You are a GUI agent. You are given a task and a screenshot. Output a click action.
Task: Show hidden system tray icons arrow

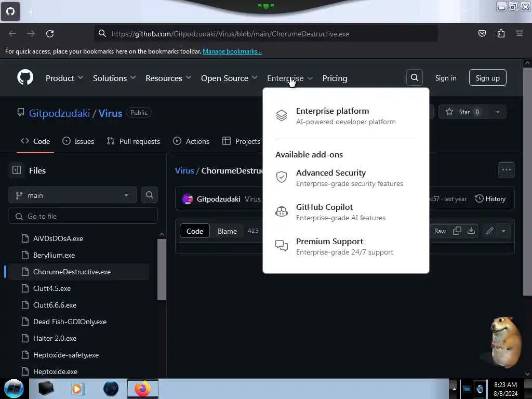pos(454,389)
